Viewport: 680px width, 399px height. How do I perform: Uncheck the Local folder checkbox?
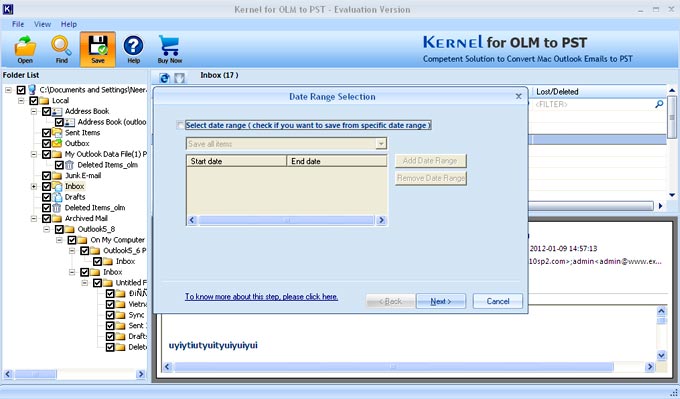click(34, 101)
